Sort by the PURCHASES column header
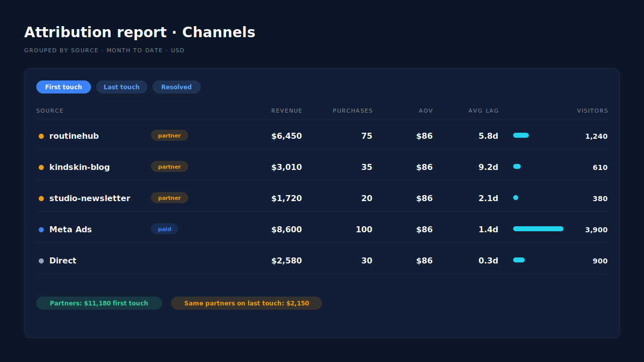Viewport: 644px width, 362px height. click(353, 111)
